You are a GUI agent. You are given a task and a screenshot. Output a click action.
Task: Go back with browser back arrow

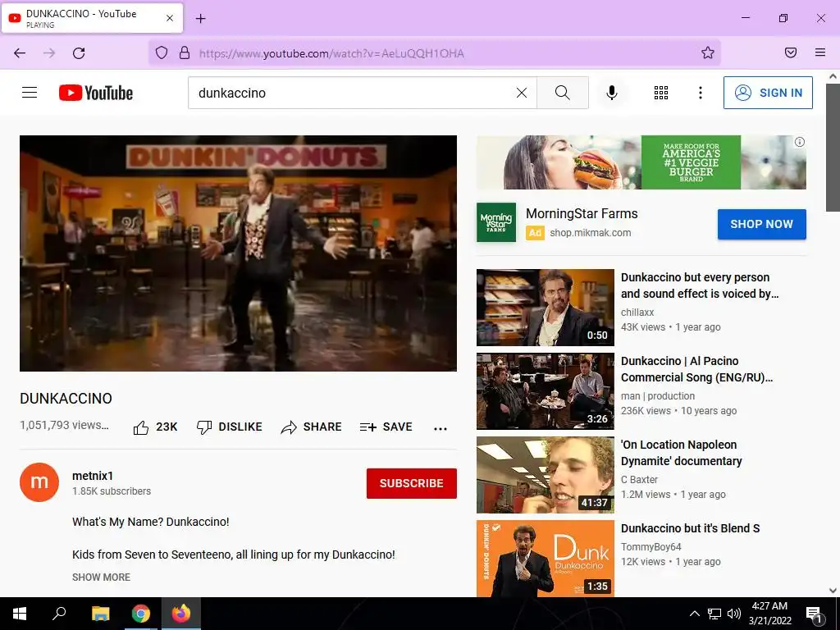(20, 53)
